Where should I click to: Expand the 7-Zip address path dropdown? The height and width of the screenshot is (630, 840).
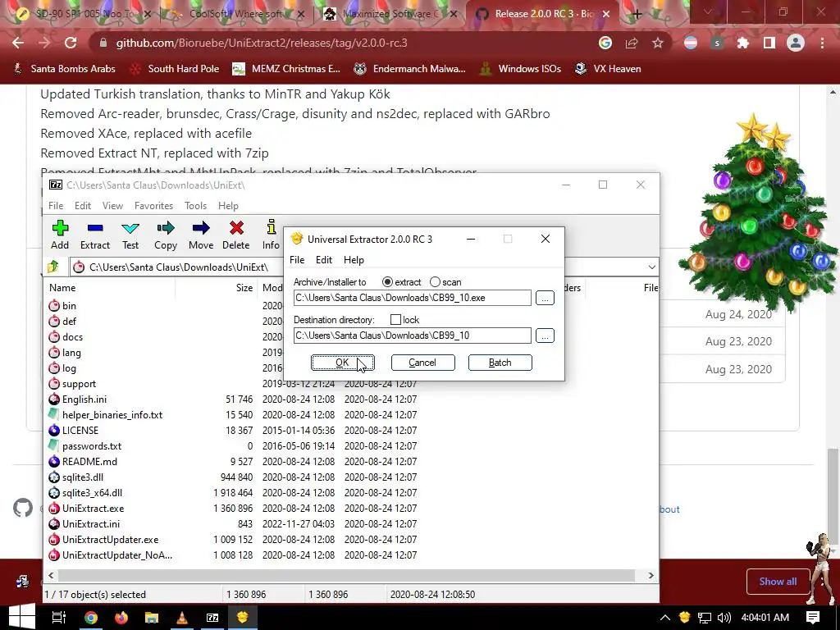tap(651, 267)
